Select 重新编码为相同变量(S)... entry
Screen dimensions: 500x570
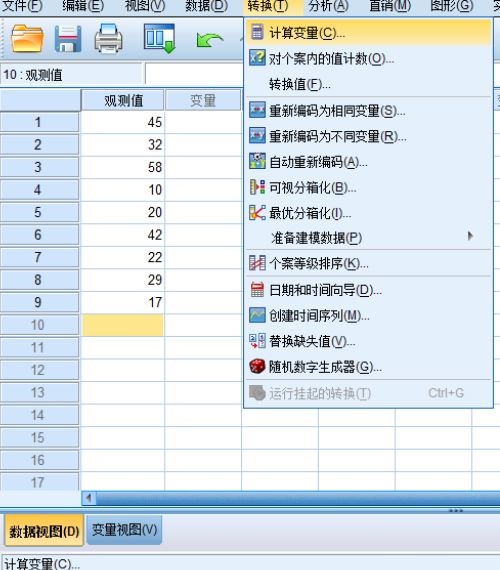click(x=369, y=111)
